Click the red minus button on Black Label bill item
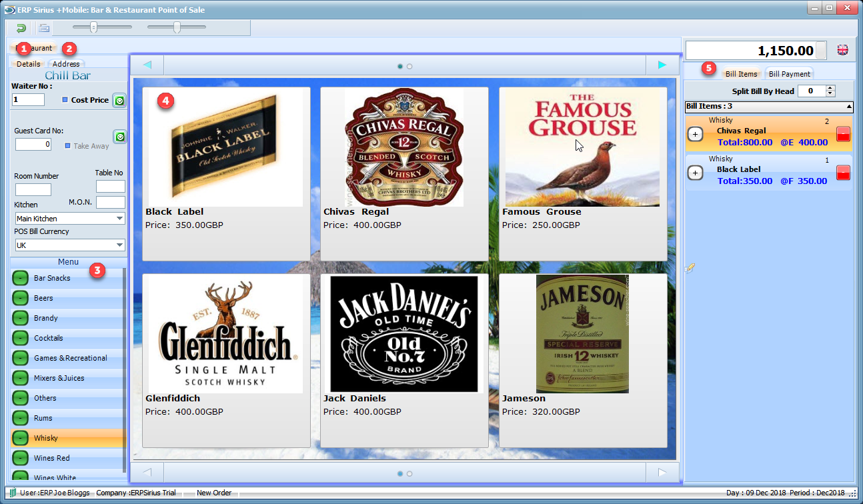This screenshot has height=504, width=863. (x=843, y=173)
